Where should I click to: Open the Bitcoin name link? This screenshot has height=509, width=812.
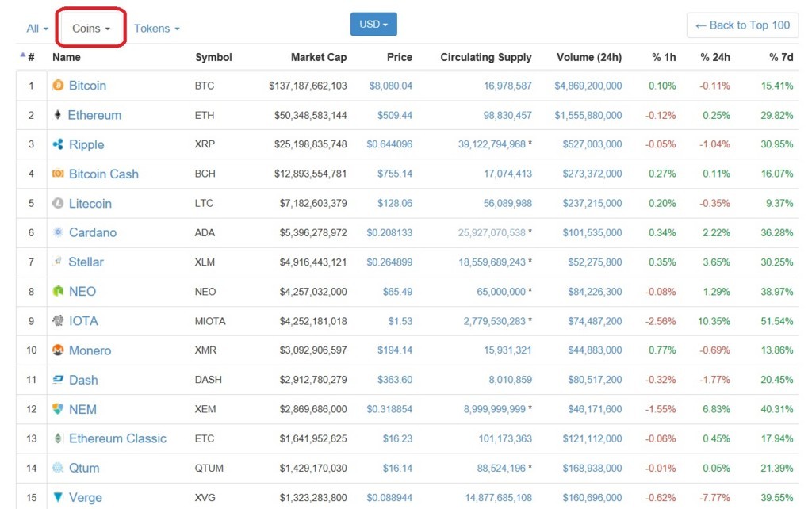[87, 86]
